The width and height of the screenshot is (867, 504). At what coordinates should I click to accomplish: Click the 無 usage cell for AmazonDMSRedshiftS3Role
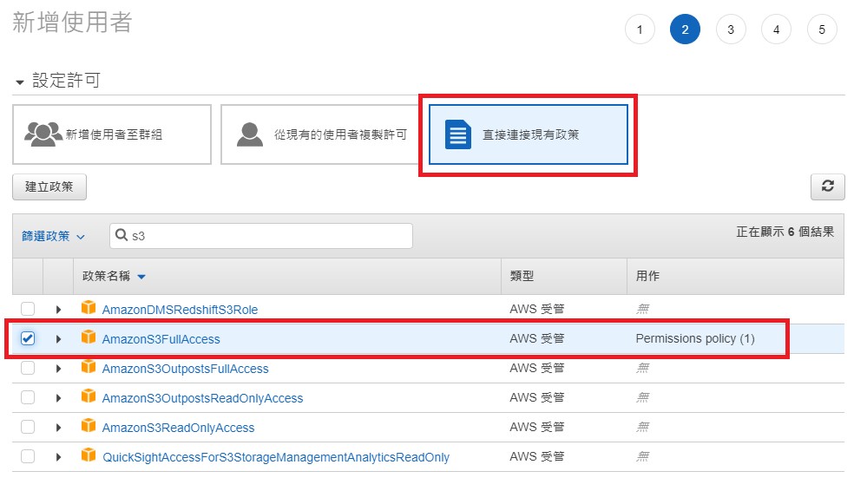[642, 309]
